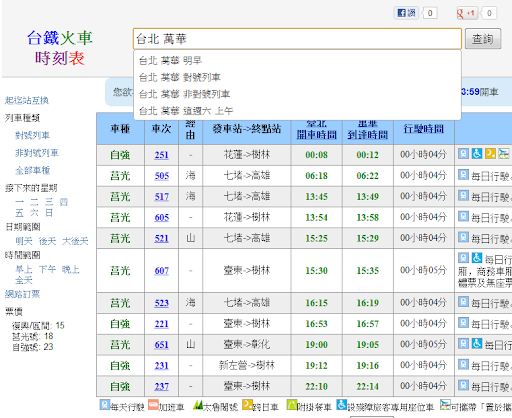Viewport: 512px width, 418px height.
Task: Click the bicycle legend icon below table
Action: 445,405
